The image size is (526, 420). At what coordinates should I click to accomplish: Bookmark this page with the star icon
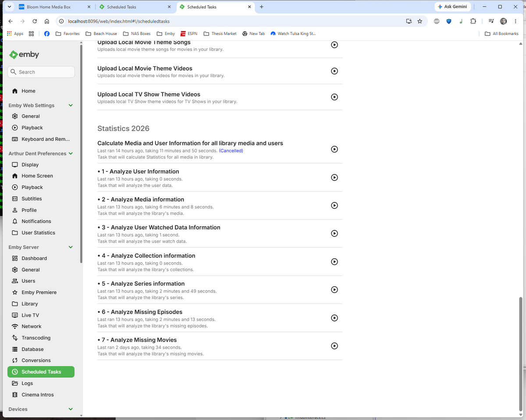(x=420, y=21)
